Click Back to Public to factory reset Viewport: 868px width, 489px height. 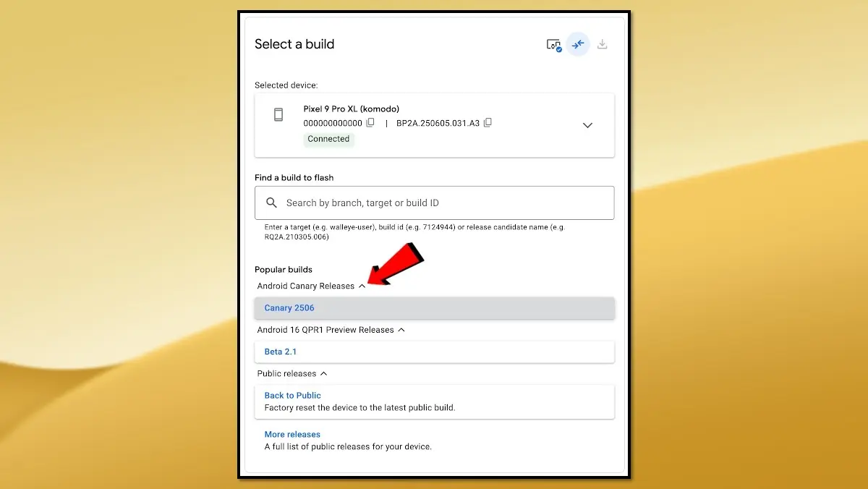(292, 395)
